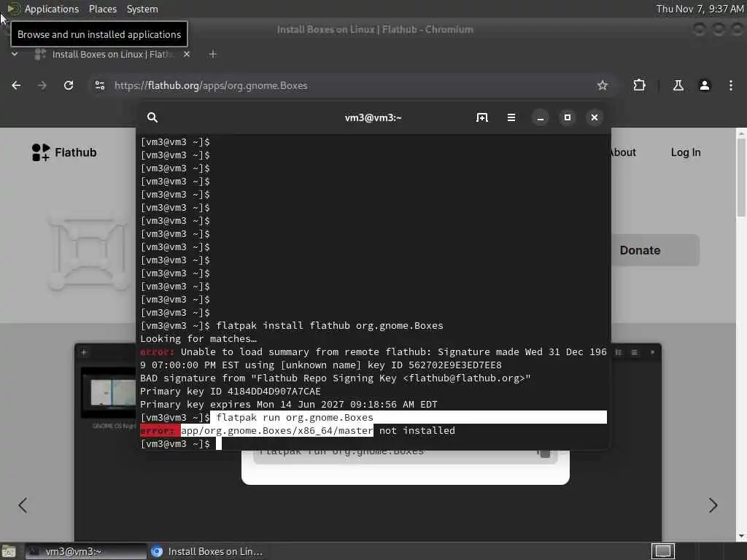Screen dimensions: 747x560
Task: Switch to vm3@vm3 terminal in taskbar
Action: tap(86, 551)
